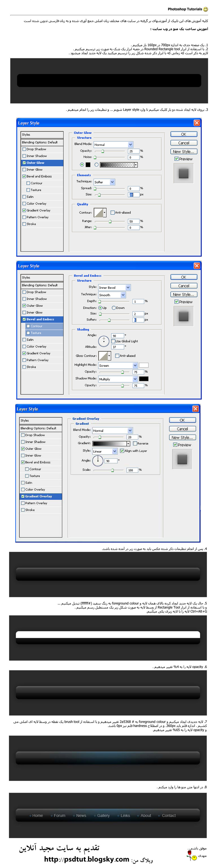The width and height of the screenshot is (221, 868).
Task: Click Cancel in Bevel and Emboss dialog
Action: pyautogui.click(x=184, y=286)
